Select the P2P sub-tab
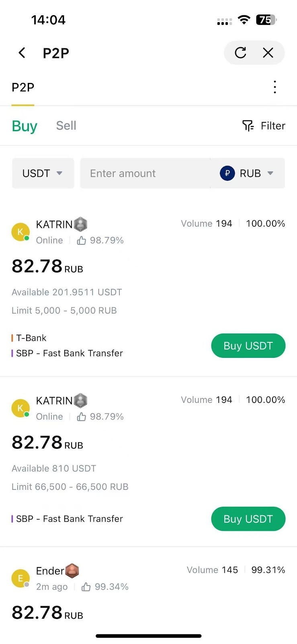Image resolution: width=297 pixels, height=644 pixels. 23,87
